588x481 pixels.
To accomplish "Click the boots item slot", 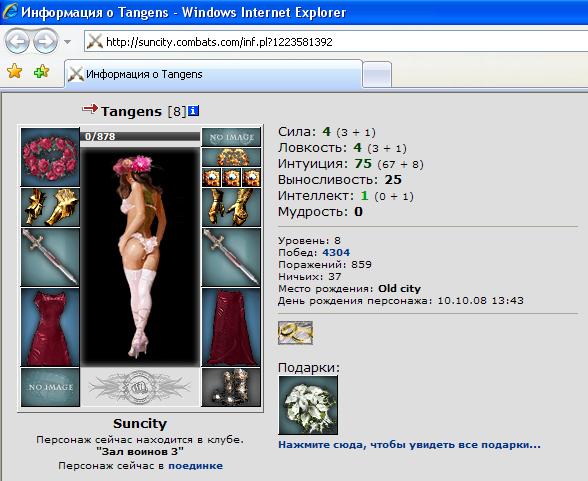I will pos(231,387).
